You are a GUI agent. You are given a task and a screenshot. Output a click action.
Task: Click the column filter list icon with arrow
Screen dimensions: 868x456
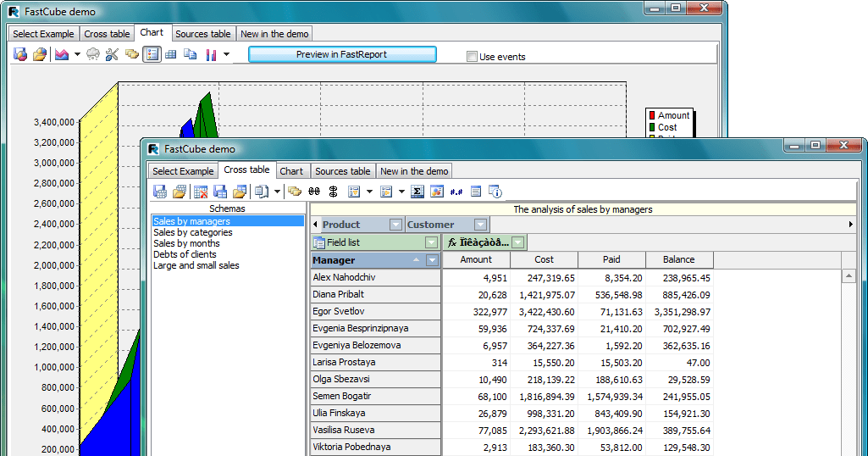pyautogui.click(x=386, y=192)
